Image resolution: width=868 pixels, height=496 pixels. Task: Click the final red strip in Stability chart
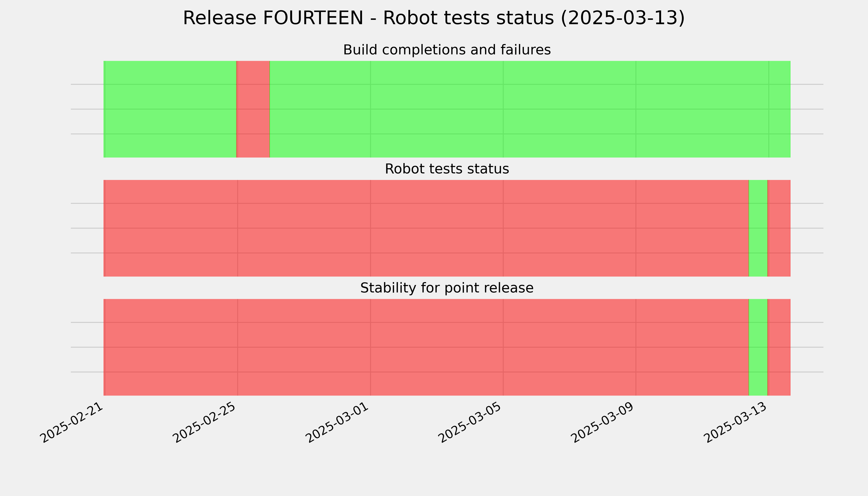click(779, 347)
